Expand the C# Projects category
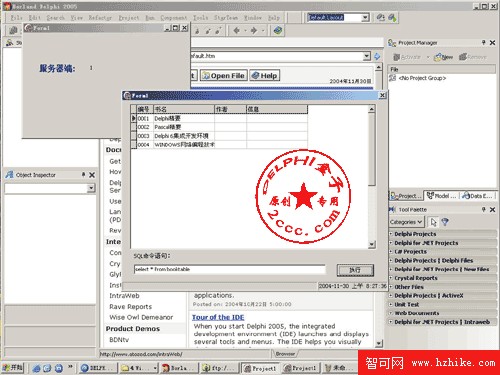The width and height of the screenshot is (500, 375). click(391, 251)
